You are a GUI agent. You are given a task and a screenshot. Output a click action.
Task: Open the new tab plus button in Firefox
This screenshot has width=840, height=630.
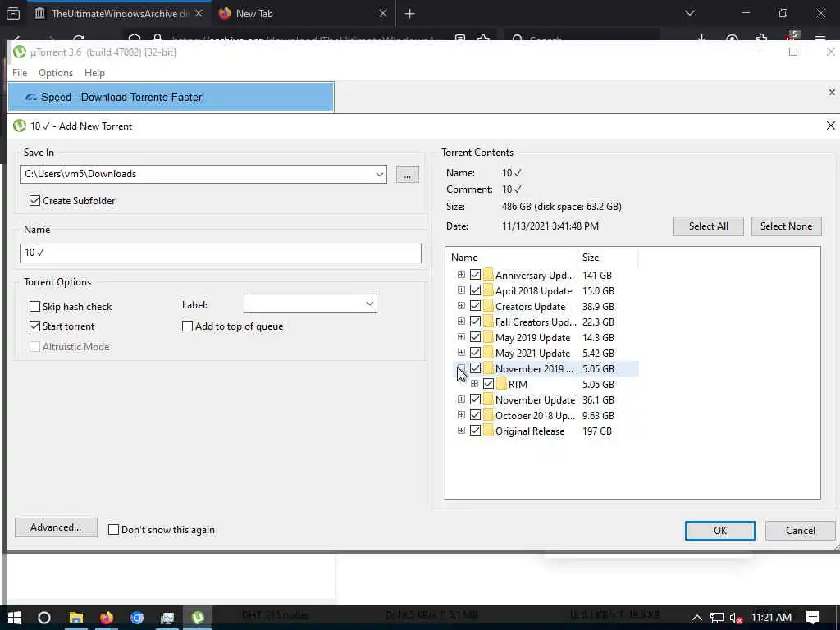click(410, 14)
